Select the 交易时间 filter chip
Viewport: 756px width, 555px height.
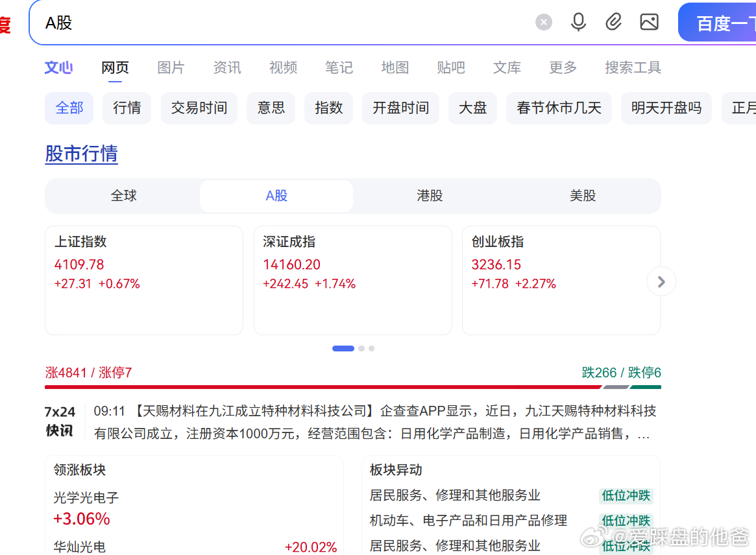(199, 108)
